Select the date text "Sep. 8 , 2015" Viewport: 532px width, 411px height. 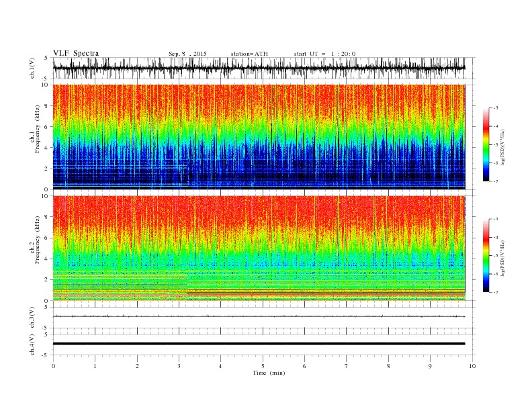click(x=187, y=54)
